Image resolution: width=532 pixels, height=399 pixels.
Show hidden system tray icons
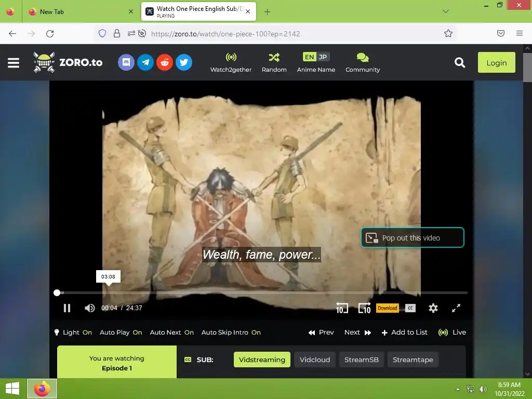tap(458, 389)
